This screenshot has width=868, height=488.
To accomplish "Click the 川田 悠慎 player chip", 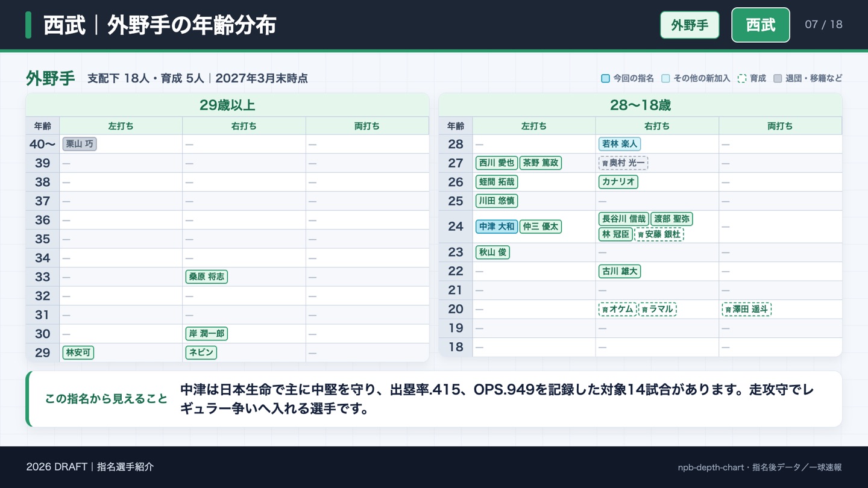I will [497, 201].
